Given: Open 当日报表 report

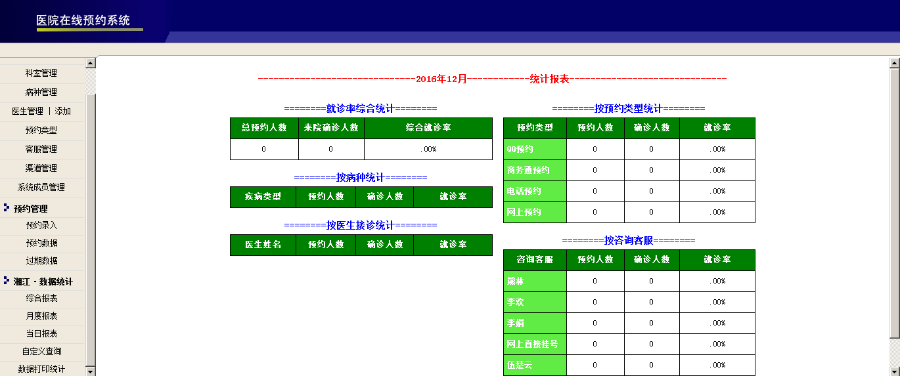Looking at the screenshot, I should (x=41, y=333).
